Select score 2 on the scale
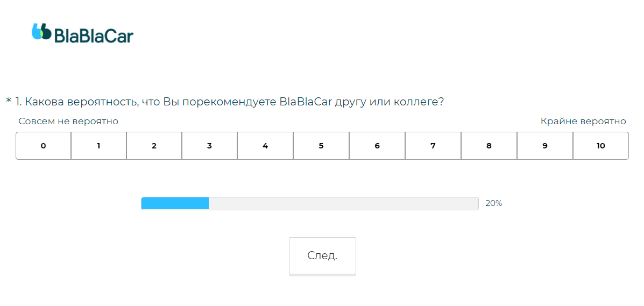Image resolution: width=644 pixels, height=306 pixels. click(154, 146)
